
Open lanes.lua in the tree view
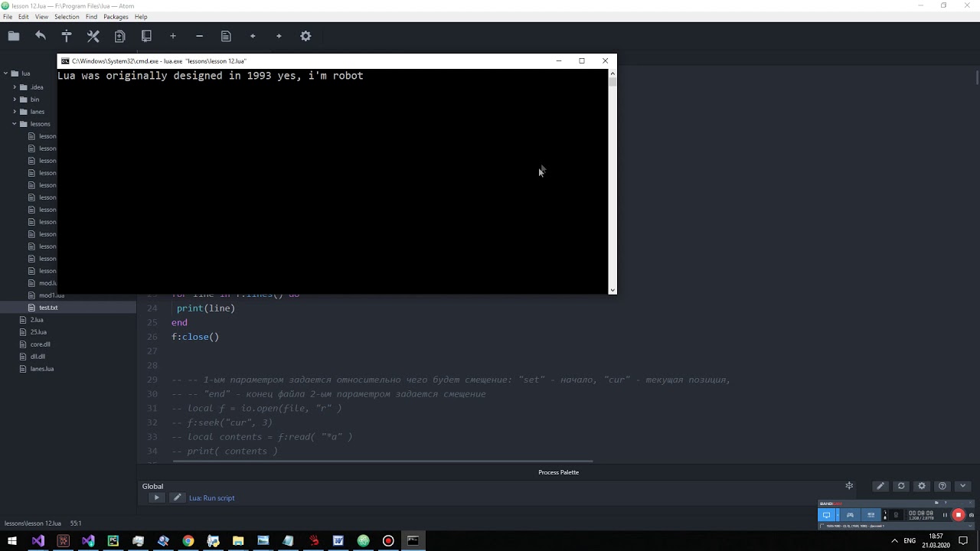click(42, 369)
